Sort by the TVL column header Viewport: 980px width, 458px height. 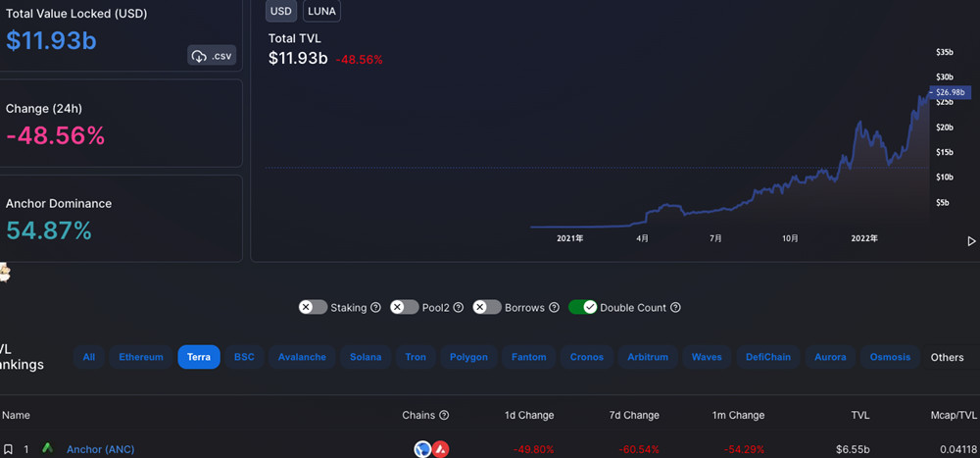pyautogui.click(x=860, y=415)
